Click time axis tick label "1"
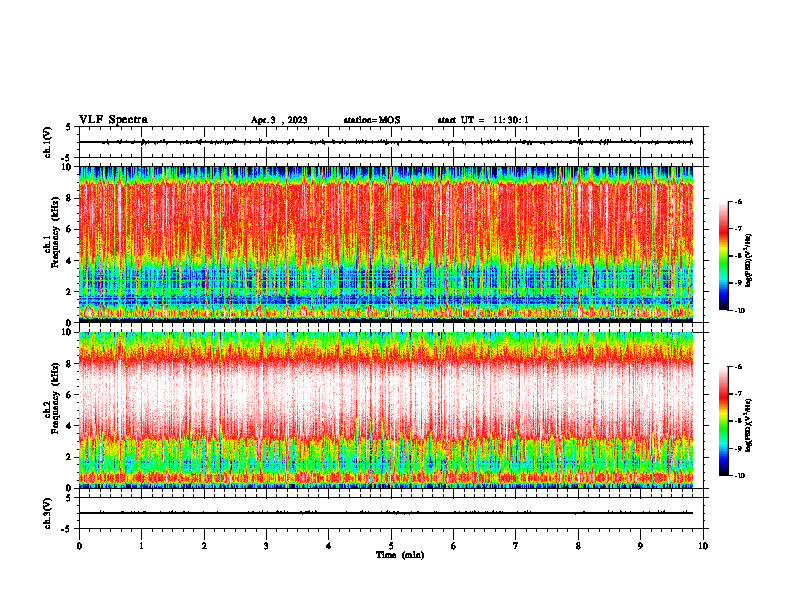This screenshot has width=792, height=612. (141, 546)
